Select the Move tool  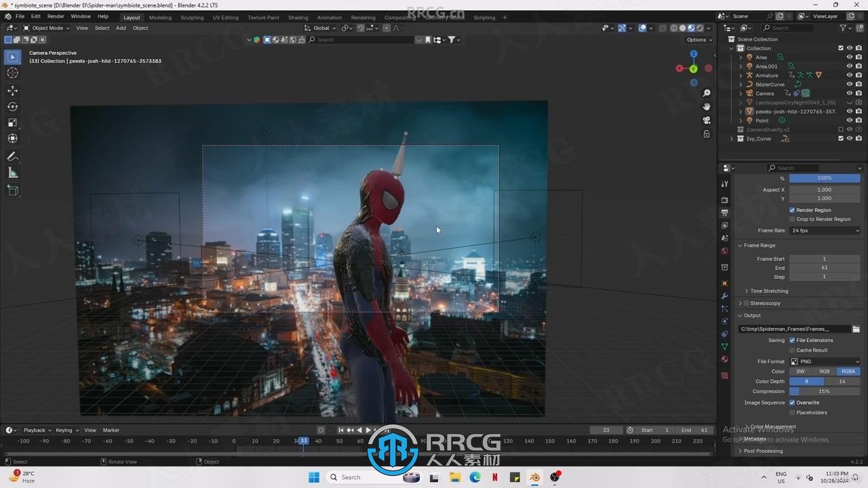click(13, 91)
